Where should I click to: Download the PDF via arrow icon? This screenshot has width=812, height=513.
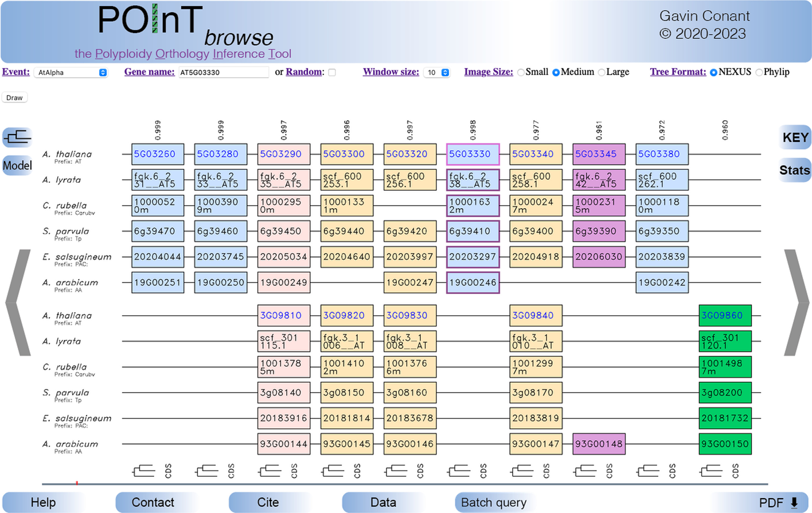click(x=794, y=503)
